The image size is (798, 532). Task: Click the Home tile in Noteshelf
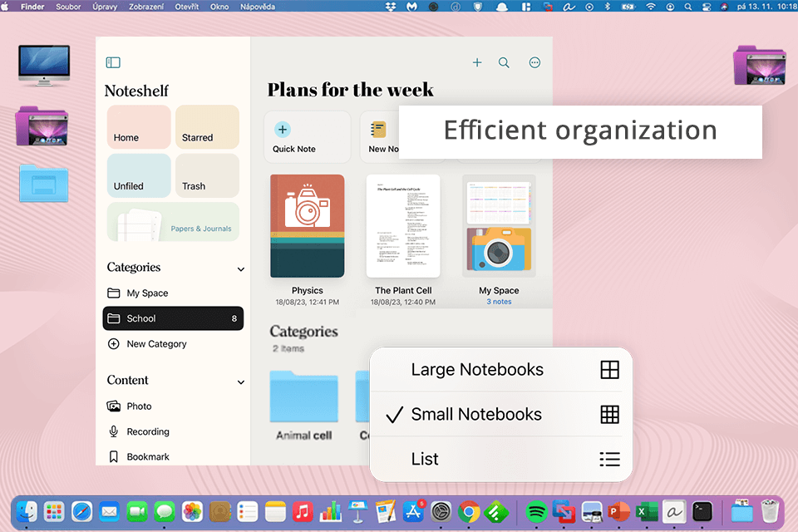[x=139, y=126]
